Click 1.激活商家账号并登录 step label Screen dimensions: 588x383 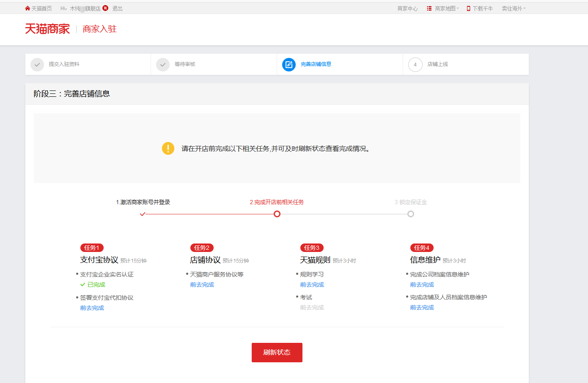coord(143,202)
